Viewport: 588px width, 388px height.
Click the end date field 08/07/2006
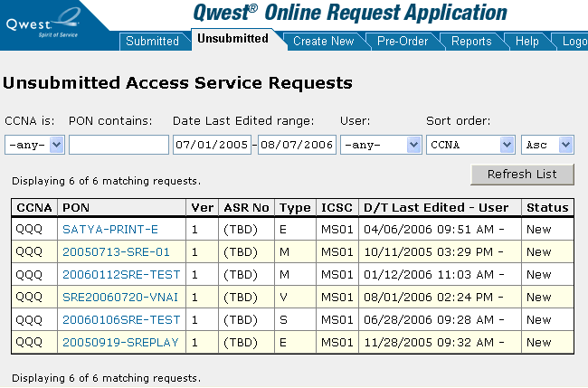pos(297,145)
